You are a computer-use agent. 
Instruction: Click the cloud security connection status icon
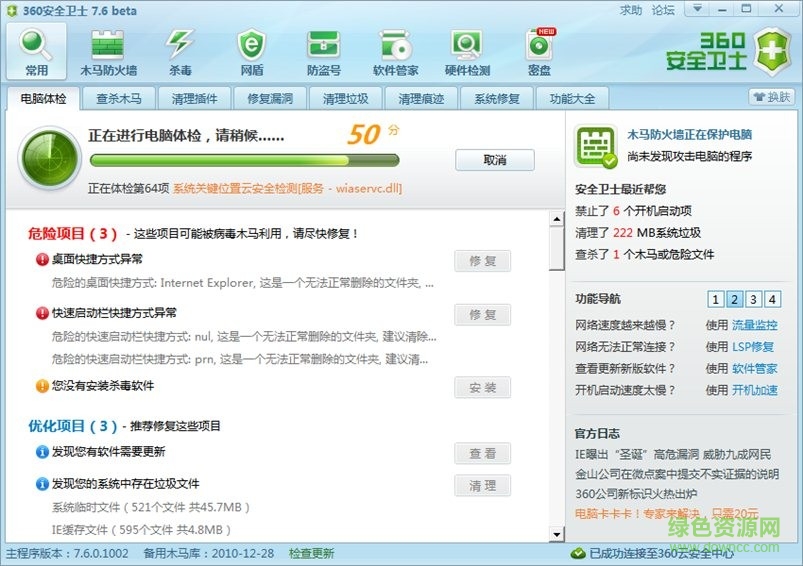578,553
